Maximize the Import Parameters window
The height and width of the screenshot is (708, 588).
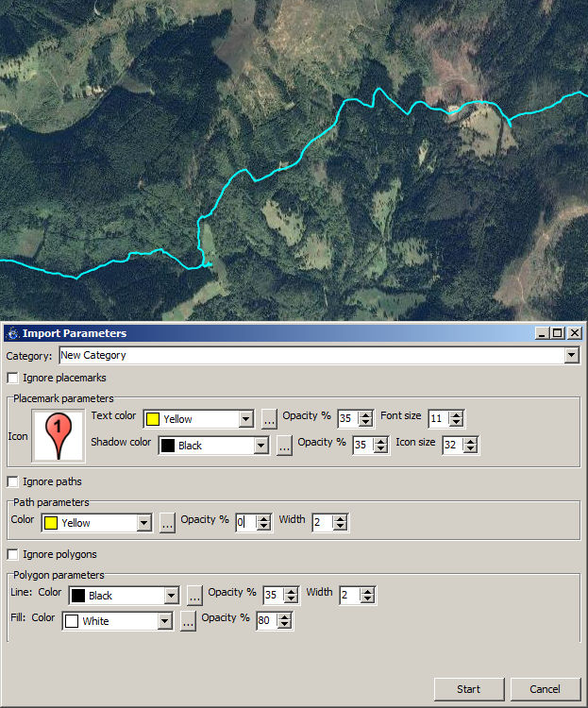tap(557, 333)
